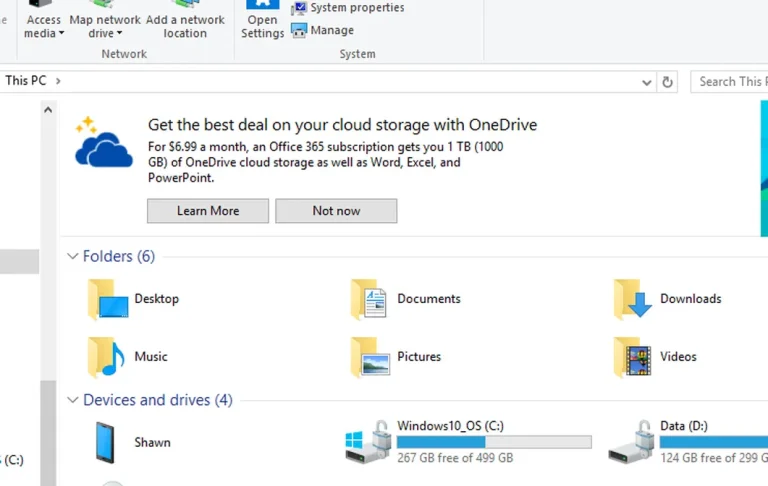Screen dimensions: 768x486
Task: Click the C: drive usage bar
Action: [494, 442]
